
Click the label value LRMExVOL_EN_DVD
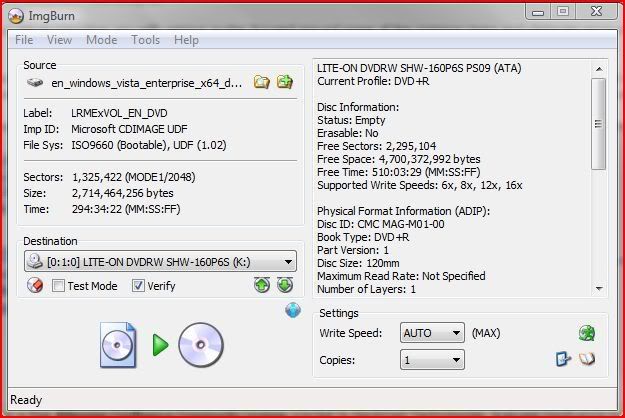119,113
